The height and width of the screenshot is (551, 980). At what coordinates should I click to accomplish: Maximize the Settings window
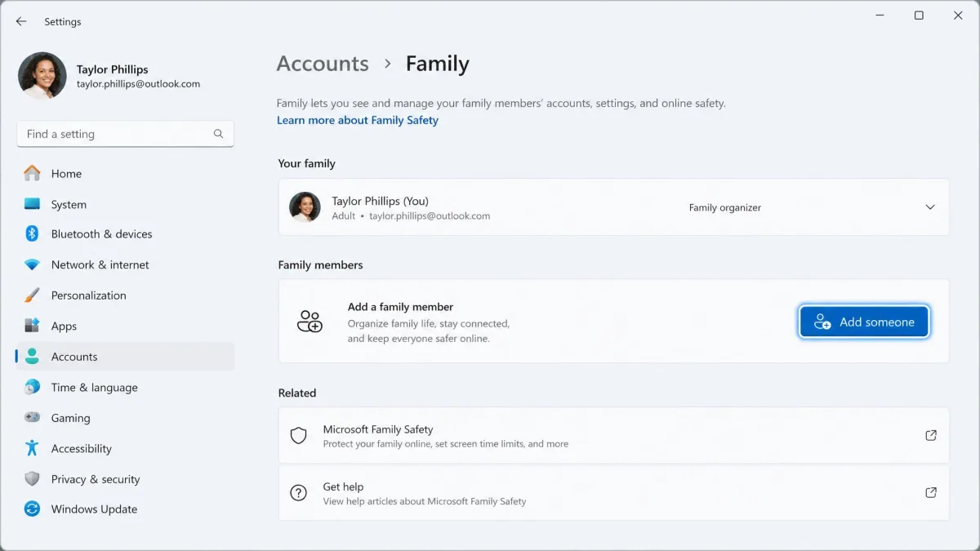[x=919, y=16]
